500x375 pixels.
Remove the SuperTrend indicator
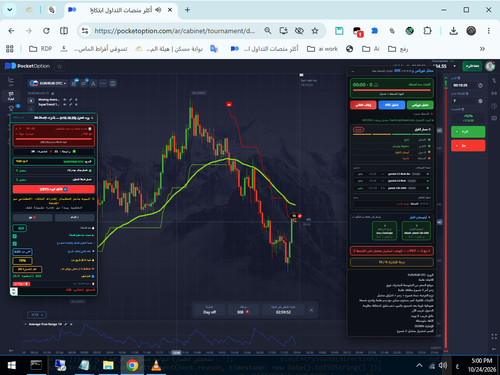(76, 104)
